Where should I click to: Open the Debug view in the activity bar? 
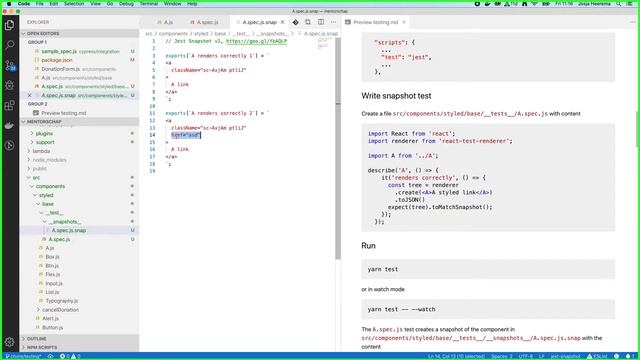[x=9, y=85]
